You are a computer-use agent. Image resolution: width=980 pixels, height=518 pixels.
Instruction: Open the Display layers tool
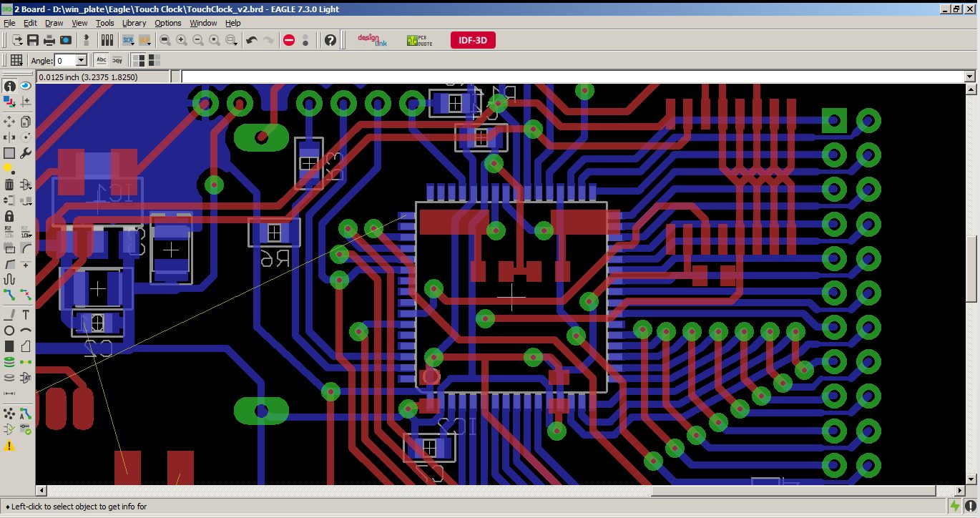point(9,102)
